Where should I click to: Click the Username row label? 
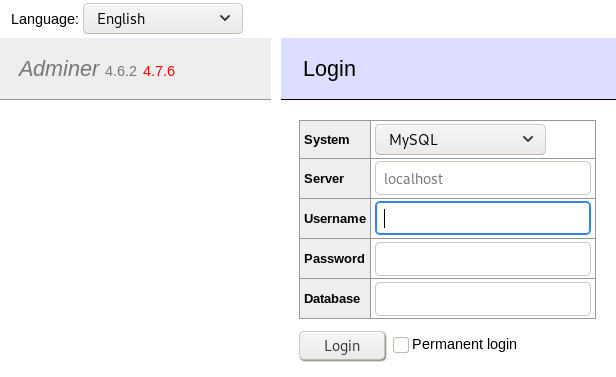coord(335,219)
